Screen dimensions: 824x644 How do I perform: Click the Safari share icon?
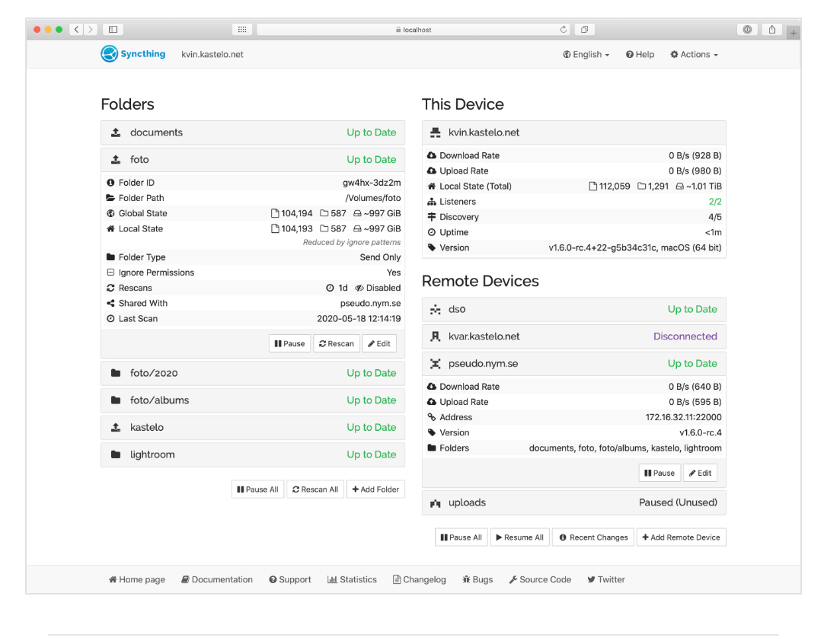click(772, 30)
